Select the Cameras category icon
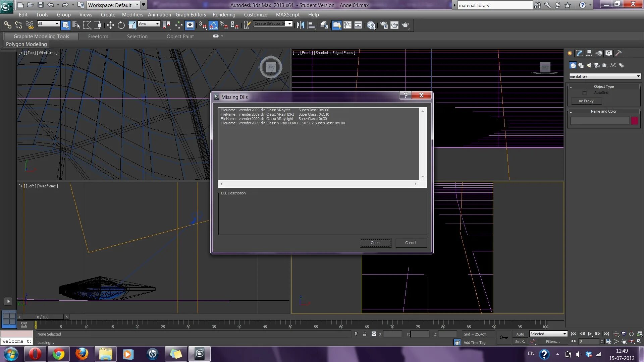Screen dimensions: 644x362 [x=597, y=65]
